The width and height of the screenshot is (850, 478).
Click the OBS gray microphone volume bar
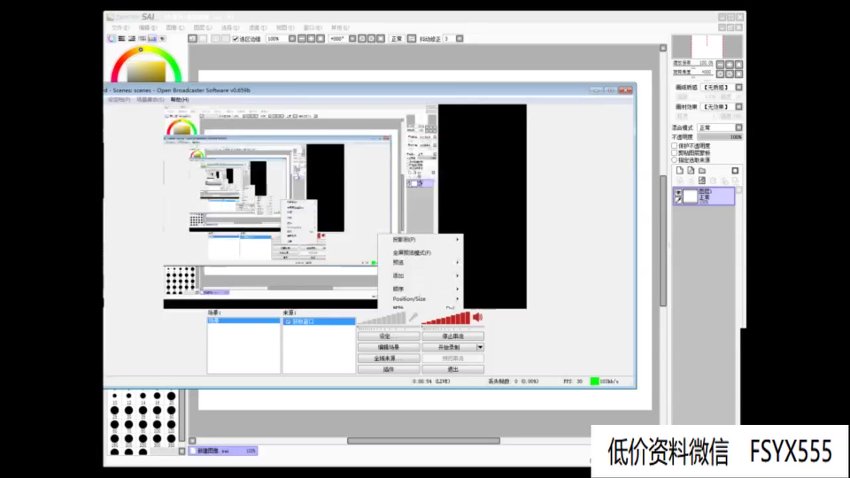382,318
